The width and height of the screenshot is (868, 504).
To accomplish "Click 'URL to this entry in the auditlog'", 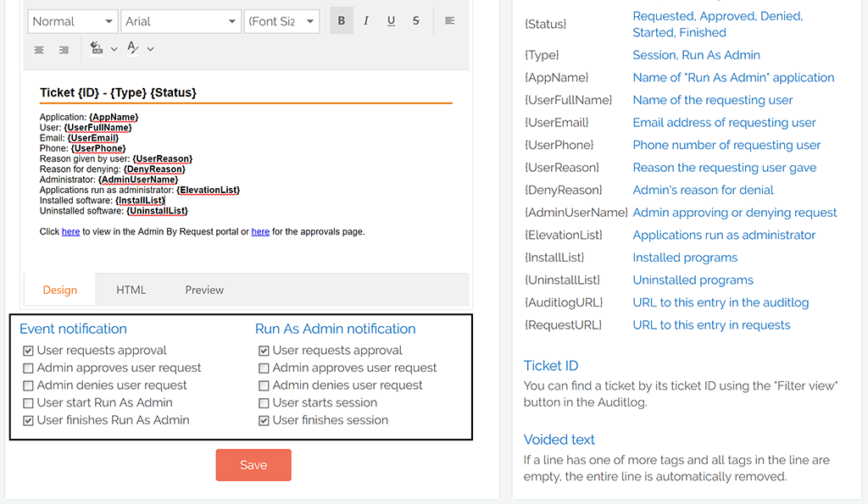I will 721,302.
